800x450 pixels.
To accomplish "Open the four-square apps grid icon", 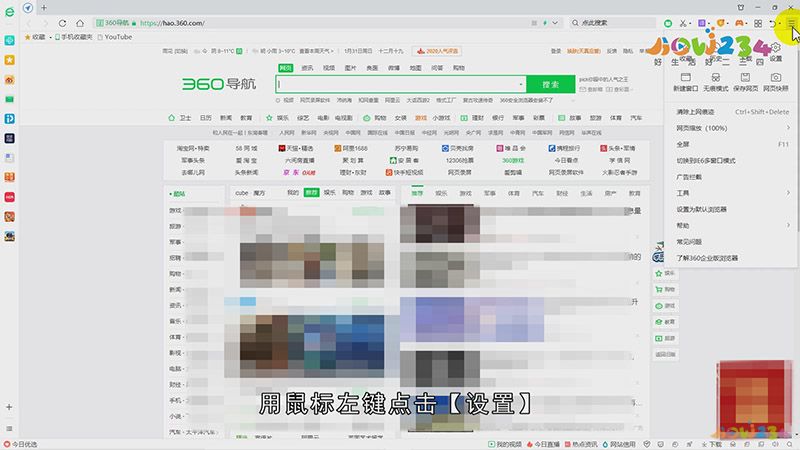I will point(758,23).
